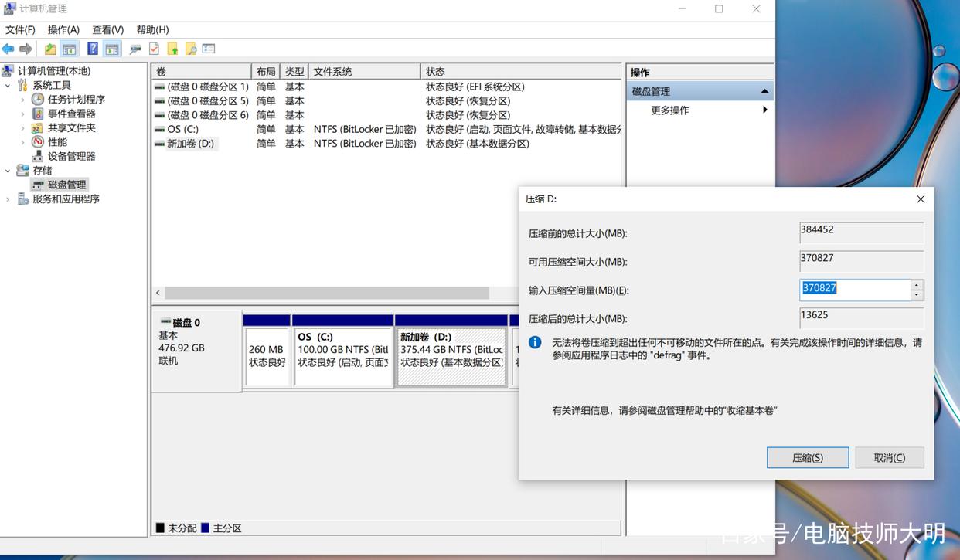Click the Back navigation arrow
This screenshot has width=960, height=560.
(8, 48)
